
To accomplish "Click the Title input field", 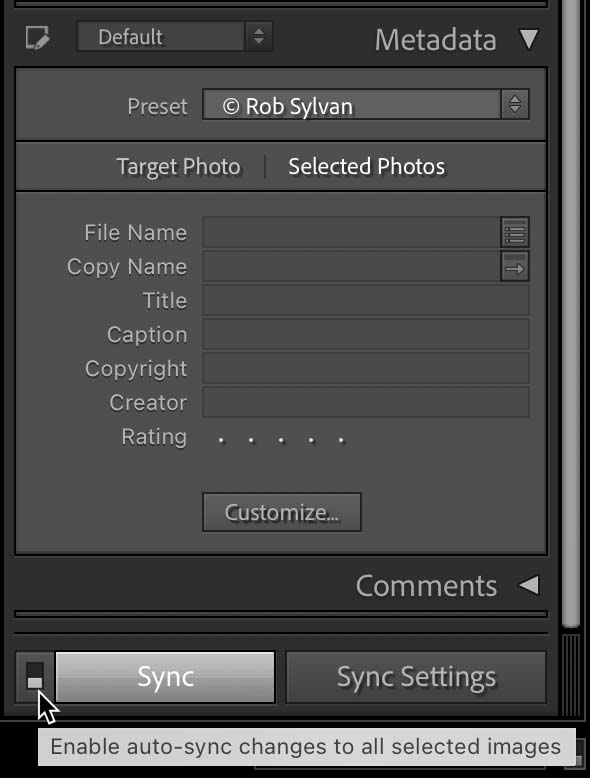I will pos(366,300).
